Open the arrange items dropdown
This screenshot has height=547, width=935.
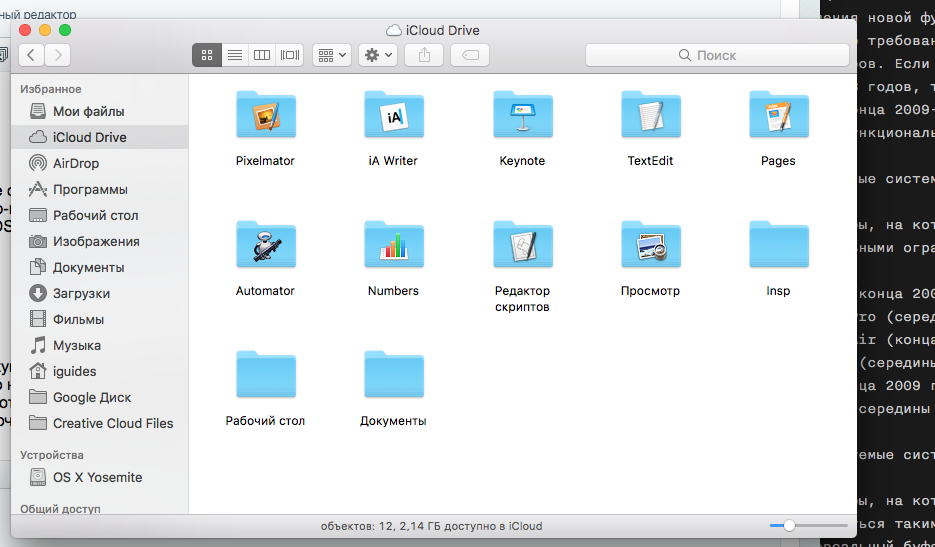[331, 55]
